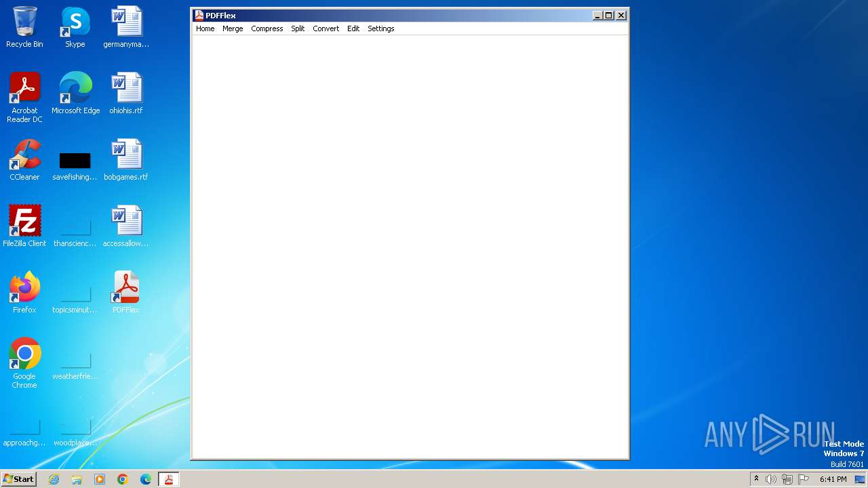Click the PDFFlex taskbar button
The image size is (868, 488).
[x=169, y=479]
